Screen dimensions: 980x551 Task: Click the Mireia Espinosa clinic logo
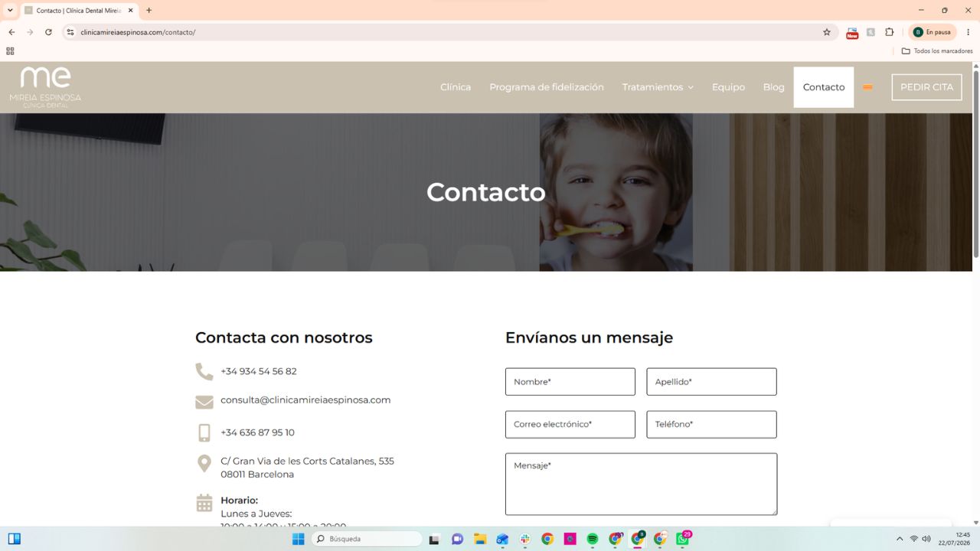pyautogui.click(x=45, y=87)
